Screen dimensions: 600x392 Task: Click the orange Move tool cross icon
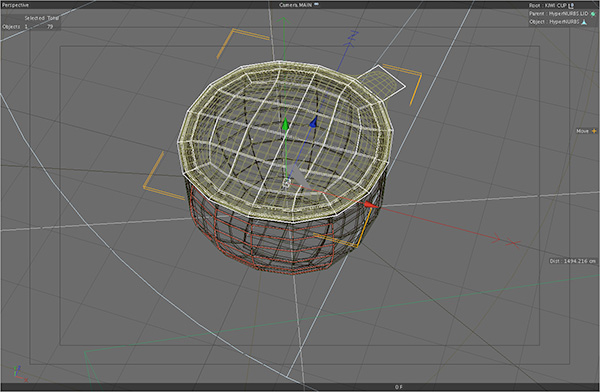tap(594, 131)
